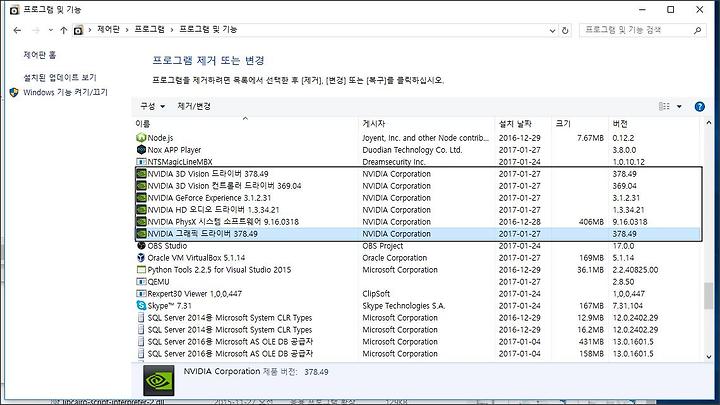Viewport: 720px width, 405px height.
Task: Click the Node.js size value 7.67MB
Action: click(590, 138)
